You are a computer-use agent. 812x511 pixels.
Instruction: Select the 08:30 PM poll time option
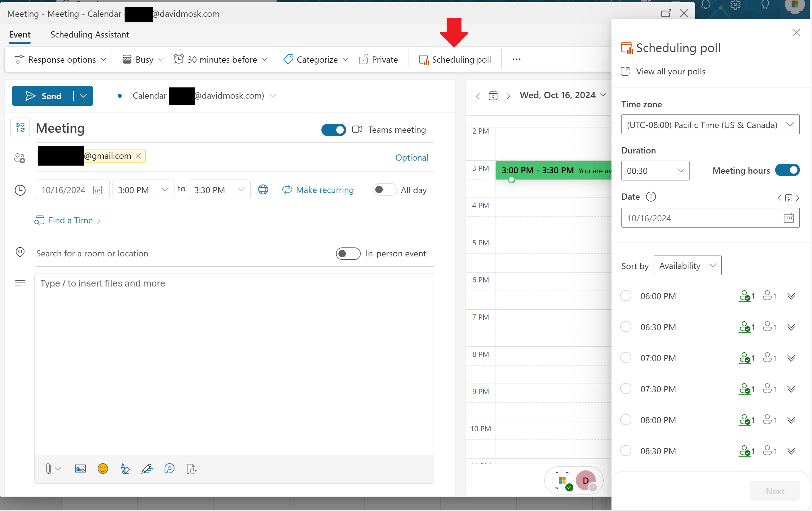coord(625,451)
